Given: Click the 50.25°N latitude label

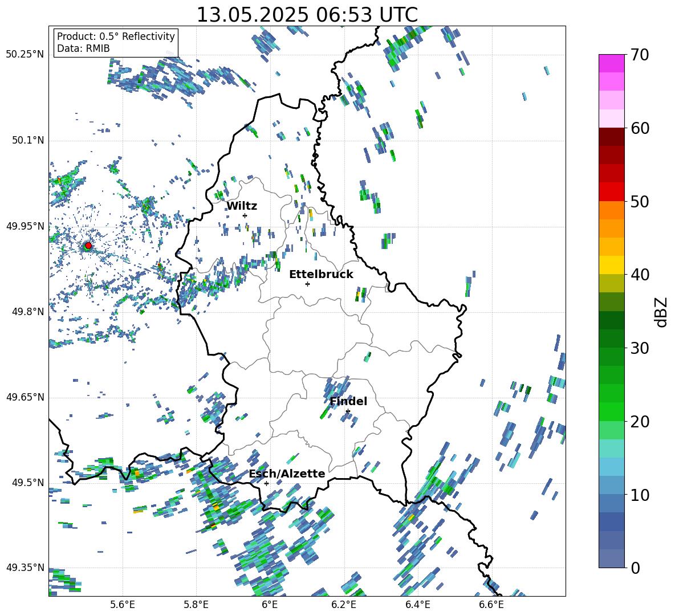Looking at the screenshot, I should 25,55.
